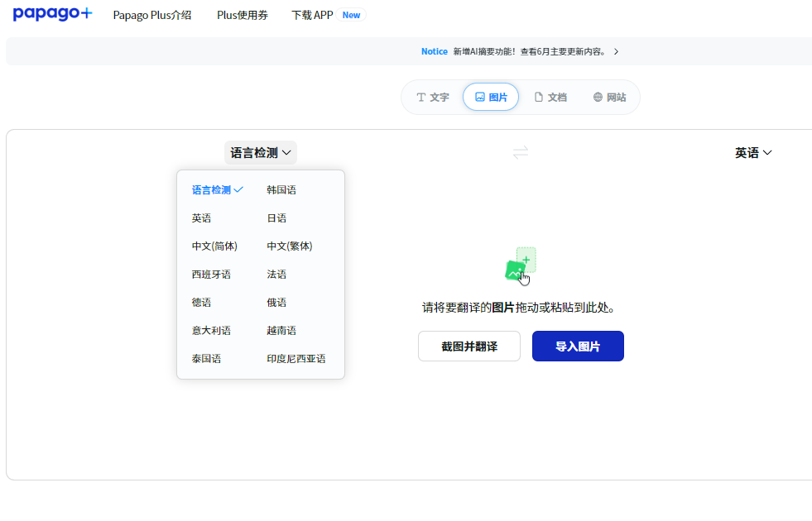Select the 图片 translation tab
This screenshot has height=521, width=812.
(491, 98)
